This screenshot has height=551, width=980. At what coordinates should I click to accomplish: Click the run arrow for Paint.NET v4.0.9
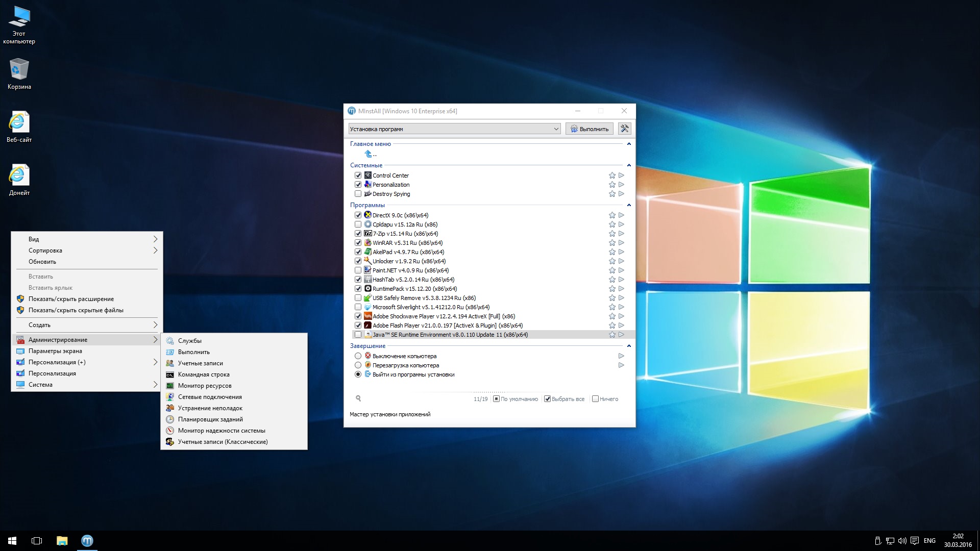621,270
